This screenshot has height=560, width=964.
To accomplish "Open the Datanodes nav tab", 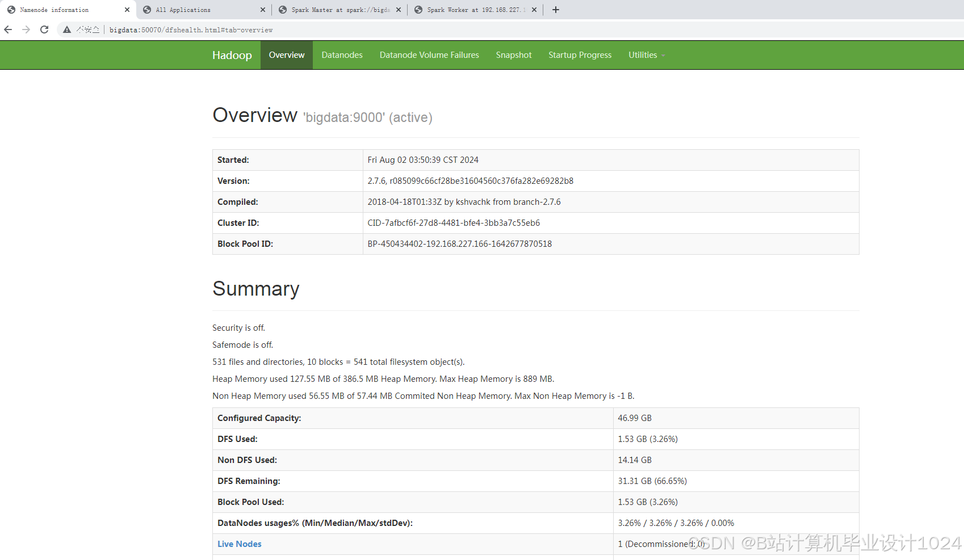I will click(x=342, y=55).
